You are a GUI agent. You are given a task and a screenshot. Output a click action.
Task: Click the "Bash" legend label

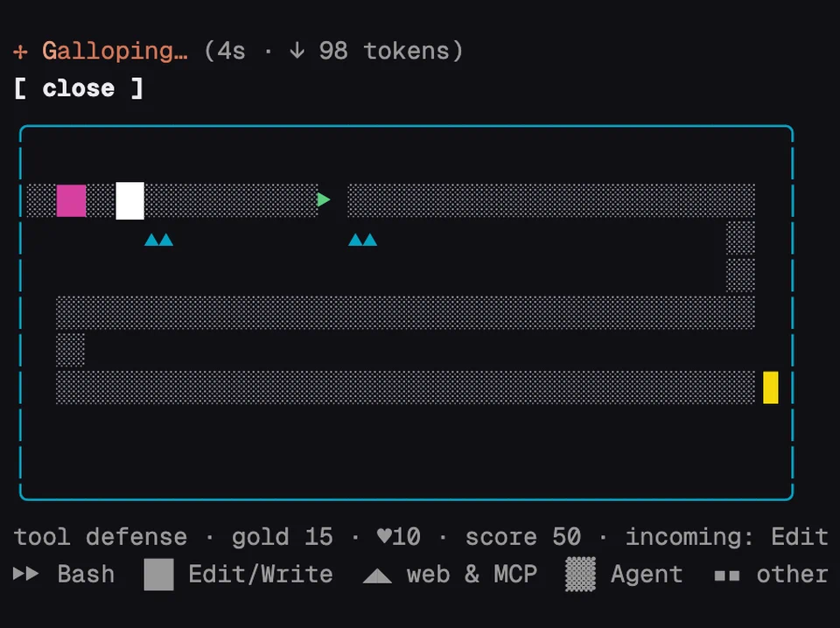click(x=86, y=574)
